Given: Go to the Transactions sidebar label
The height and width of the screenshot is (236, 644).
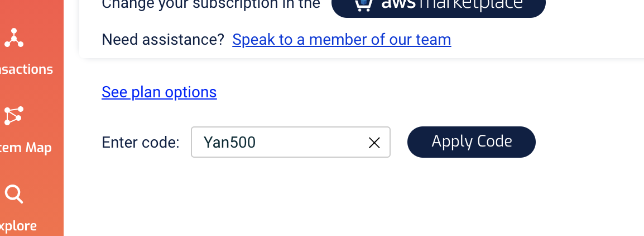Looking at the screenshot, I should point(26,69).
